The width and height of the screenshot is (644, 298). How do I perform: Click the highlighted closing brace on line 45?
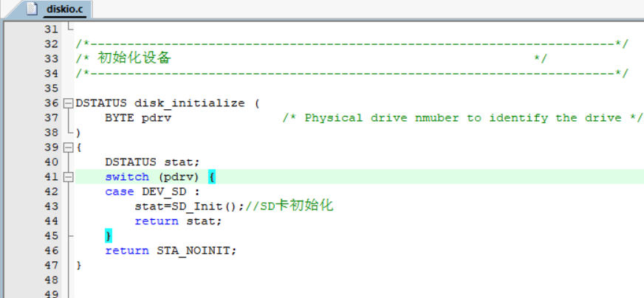(x=109, y=236)
